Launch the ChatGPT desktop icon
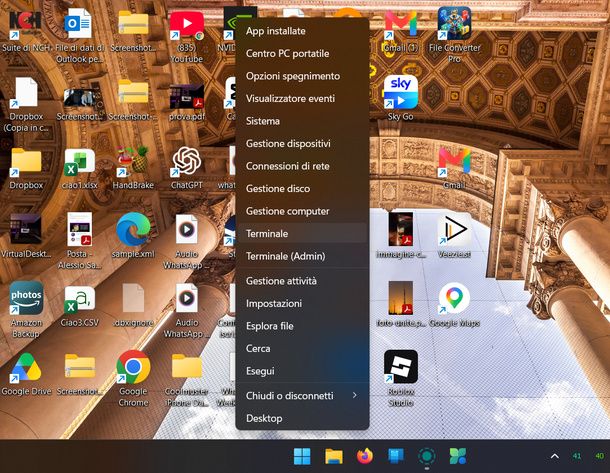This screenshot has height=473, width=610. click(x=187, y=161)
